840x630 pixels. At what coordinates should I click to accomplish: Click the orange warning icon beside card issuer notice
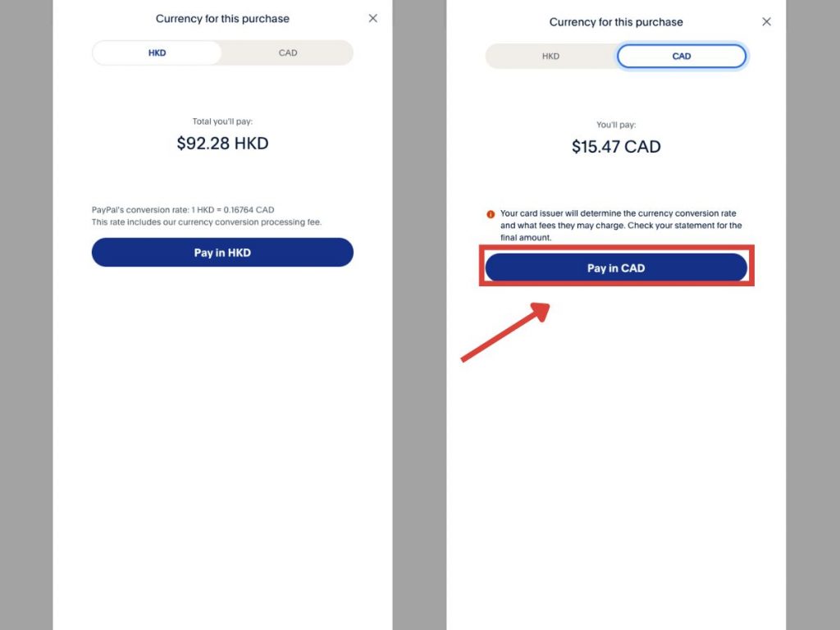pos(491,214)
